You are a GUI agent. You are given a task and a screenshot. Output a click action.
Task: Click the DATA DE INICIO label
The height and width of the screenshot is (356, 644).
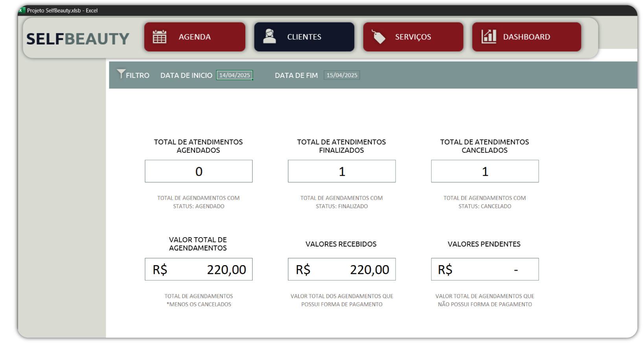point(186,76)
